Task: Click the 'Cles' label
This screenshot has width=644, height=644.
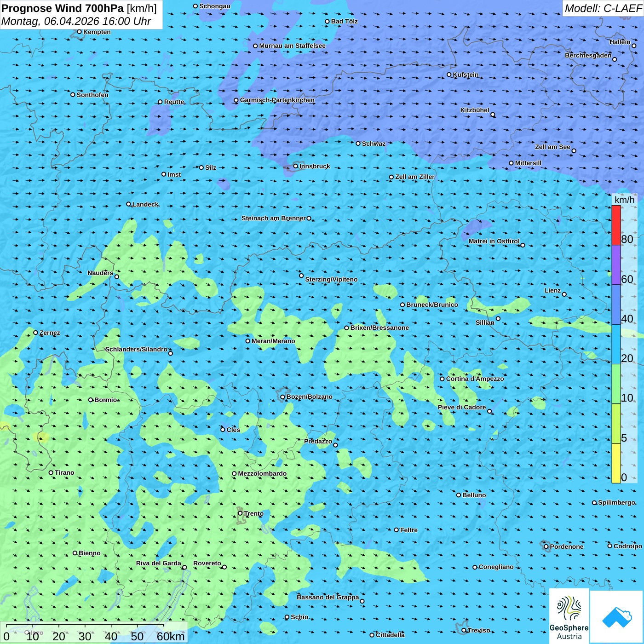Action: pos(233,430)
